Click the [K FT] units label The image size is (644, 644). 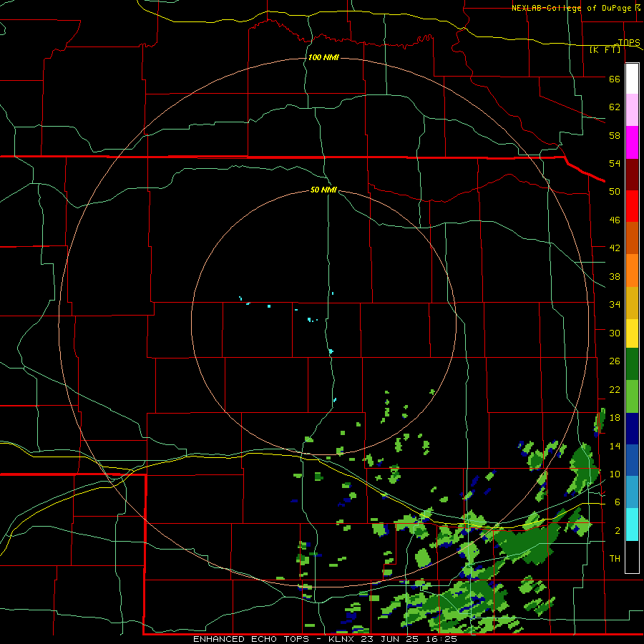(605, 49)
